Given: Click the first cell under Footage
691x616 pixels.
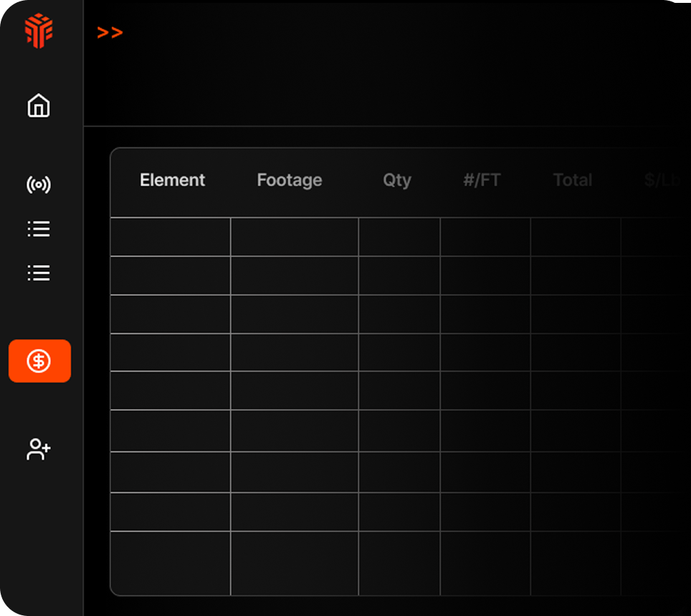Looking at the screenshot, I should [294, 236].
